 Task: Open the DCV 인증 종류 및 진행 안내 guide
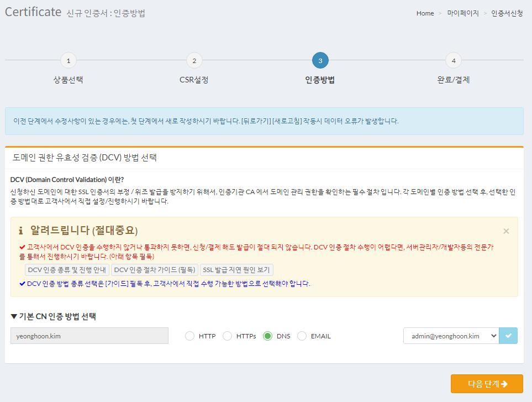point(67,270)
